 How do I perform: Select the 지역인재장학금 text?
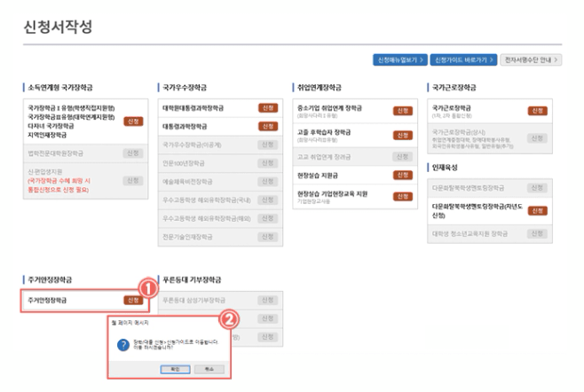[x=47, y=135]
